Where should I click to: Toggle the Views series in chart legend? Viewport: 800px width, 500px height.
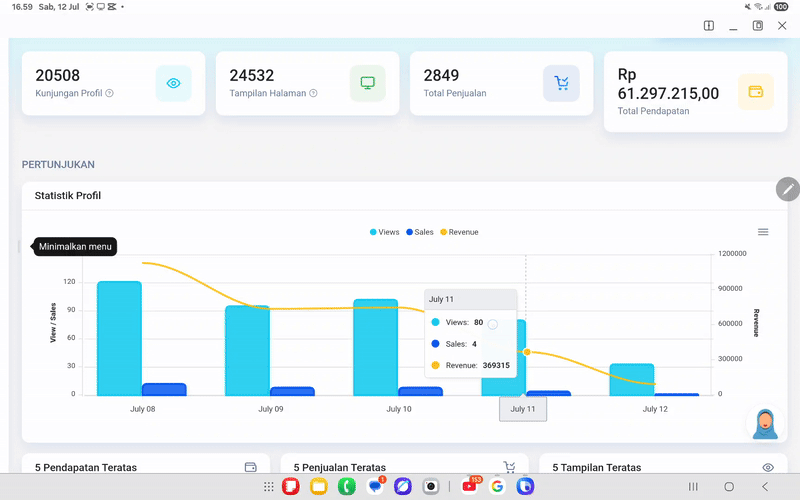click(x=384, y=232)
